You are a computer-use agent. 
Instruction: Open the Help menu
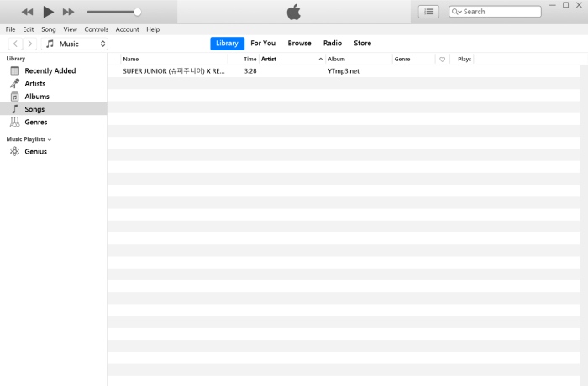point(153,29)
